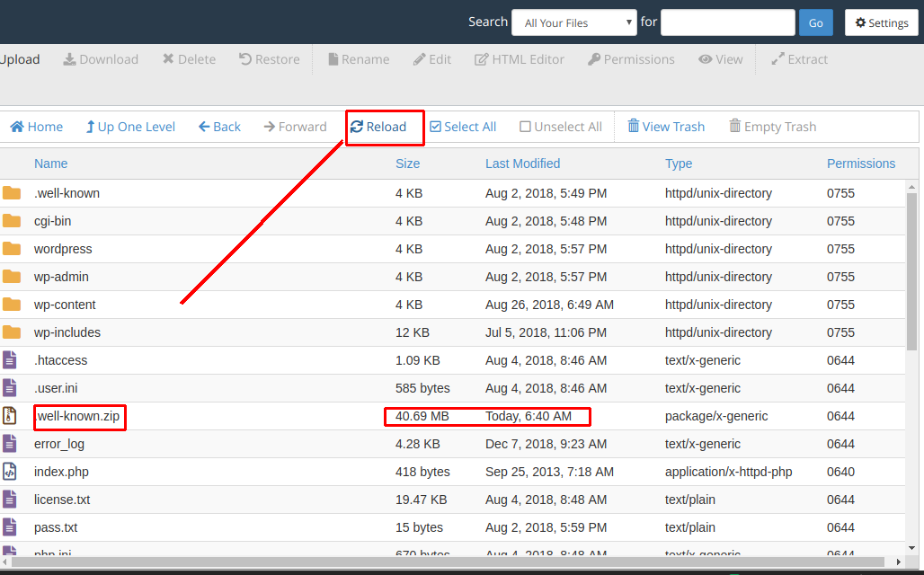Viewport: 924px width, 575px height.
Task: Sort by Last Modified column
Action: pyautogui.click(x=523, y=164)
